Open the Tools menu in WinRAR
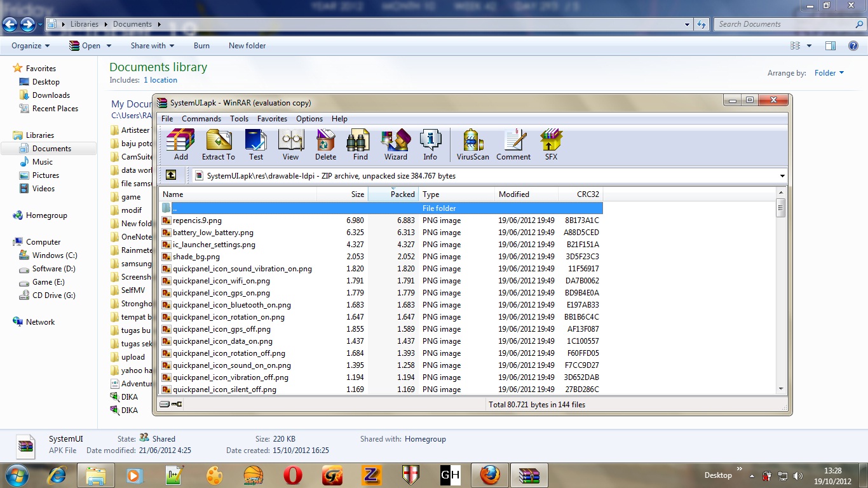The image size is (868, 488). point(240,119)
